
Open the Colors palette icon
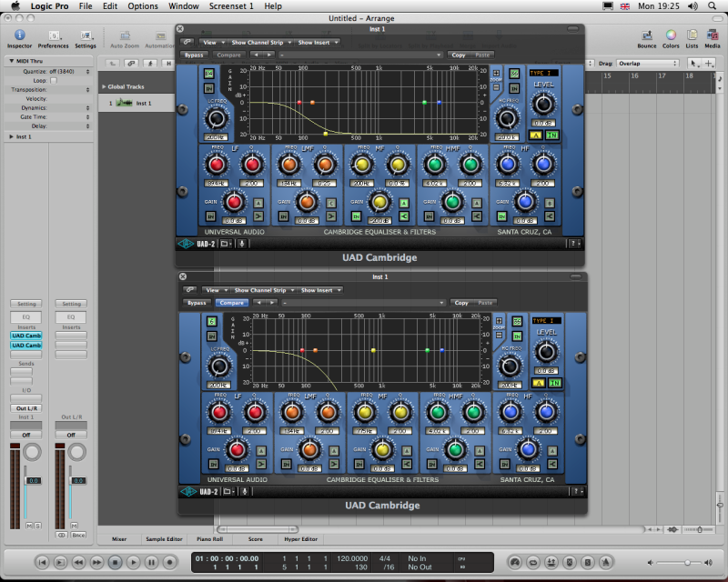tap(671, 35)
